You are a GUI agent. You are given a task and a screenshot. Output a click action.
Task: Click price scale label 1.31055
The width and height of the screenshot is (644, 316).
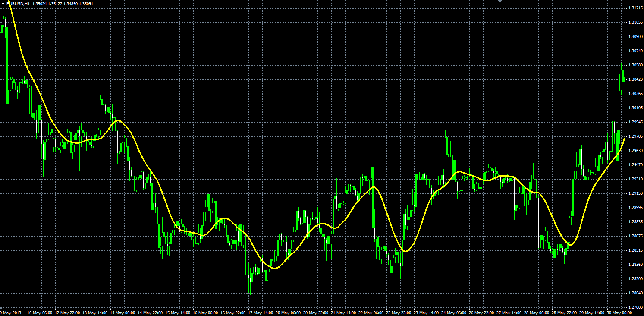pos(635,22)
